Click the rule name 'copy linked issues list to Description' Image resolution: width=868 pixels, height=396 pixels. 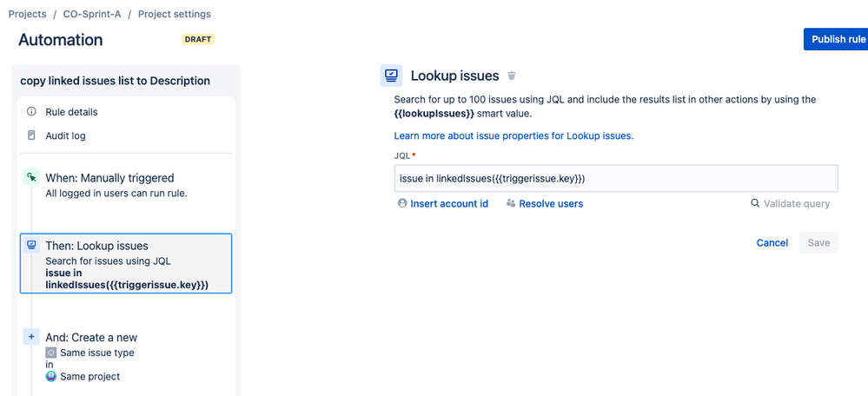pos(116,81)
